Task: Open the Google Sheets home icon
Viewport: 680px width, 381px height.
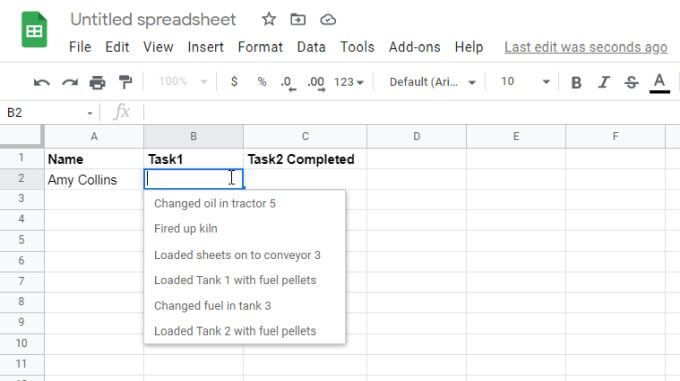Action: pyautogui.click(x=34, y=29)
